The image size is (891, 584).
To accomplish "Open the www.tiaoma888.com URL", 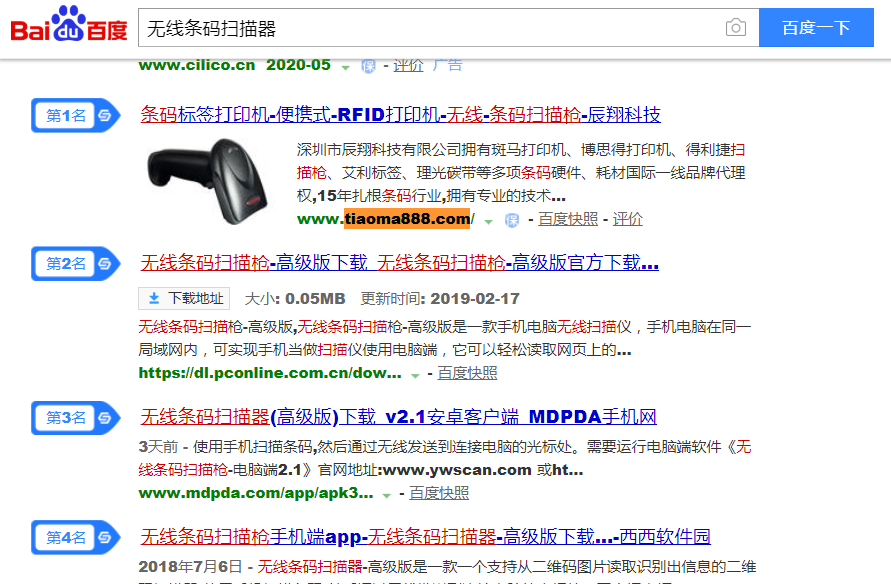I will pyautogui.click(x=385, y=219).
